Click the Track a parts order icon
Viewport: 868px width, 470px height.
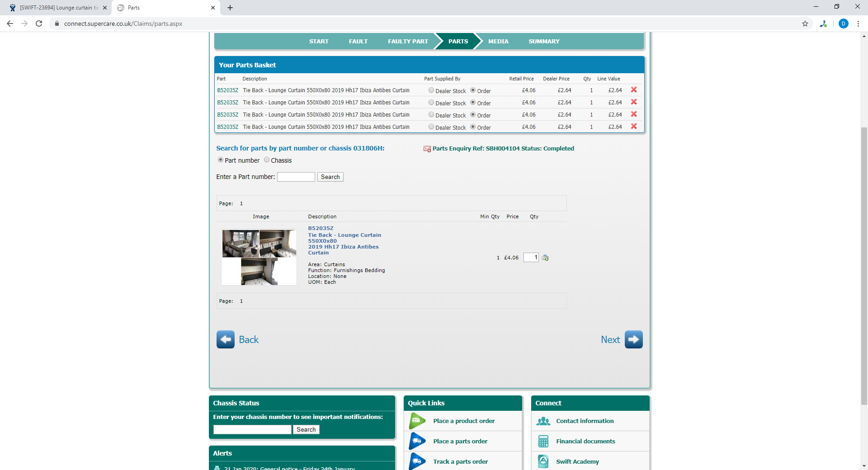click(417, 461)
